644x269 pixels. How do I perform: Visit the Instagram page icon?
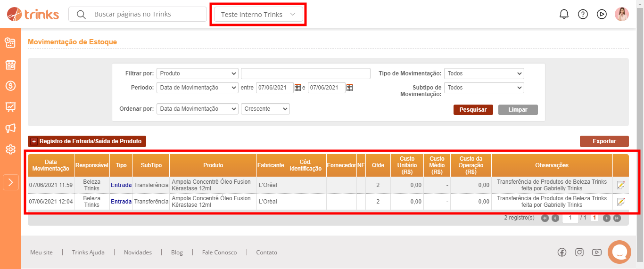(x=579, y=252)
